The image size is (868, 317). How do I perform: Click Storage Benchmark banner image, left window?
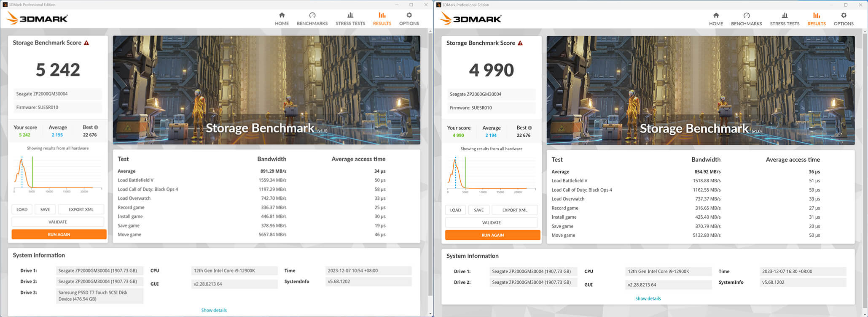click(266, 90)
